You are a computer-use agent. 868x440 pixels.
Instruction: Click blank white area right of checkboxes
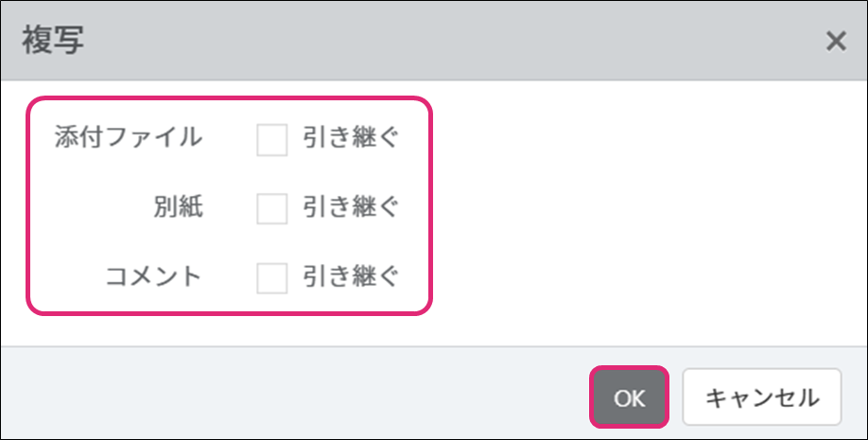(x=643, y=208)
